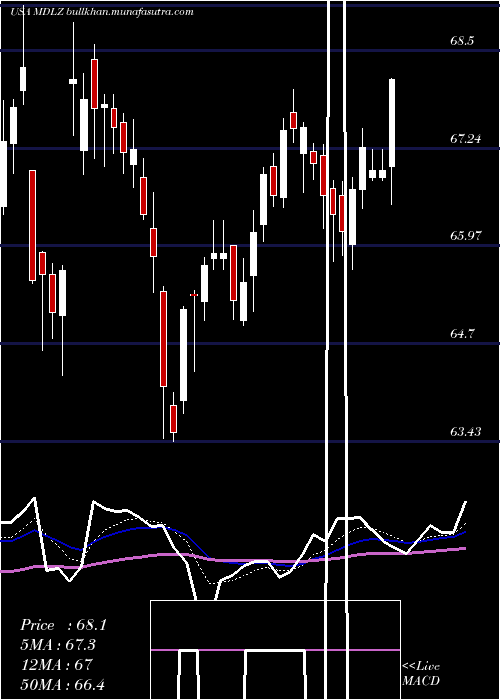The width and height of the screenshot is (500, 700).
Task: Click the 'USA MDLZ bullkhan.munafasutra.com' header text
Action: (x=102, y=12)
